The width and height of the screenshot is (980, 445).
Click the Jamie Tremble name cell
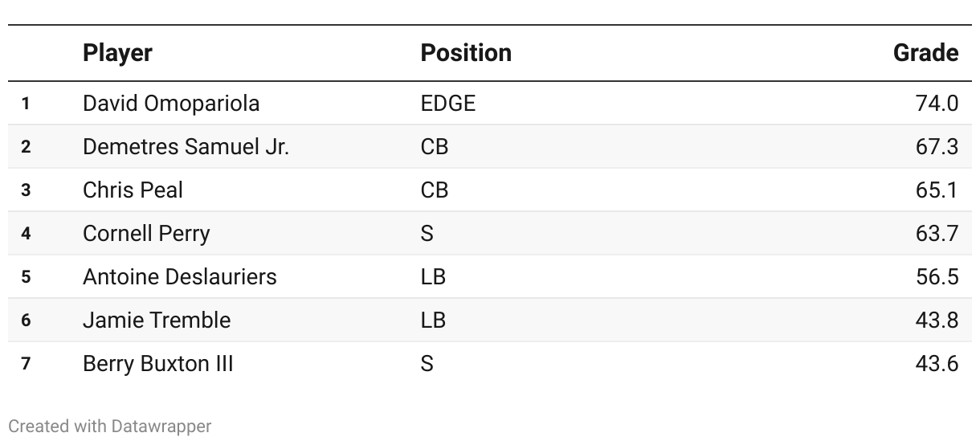[x=157, y=320]
